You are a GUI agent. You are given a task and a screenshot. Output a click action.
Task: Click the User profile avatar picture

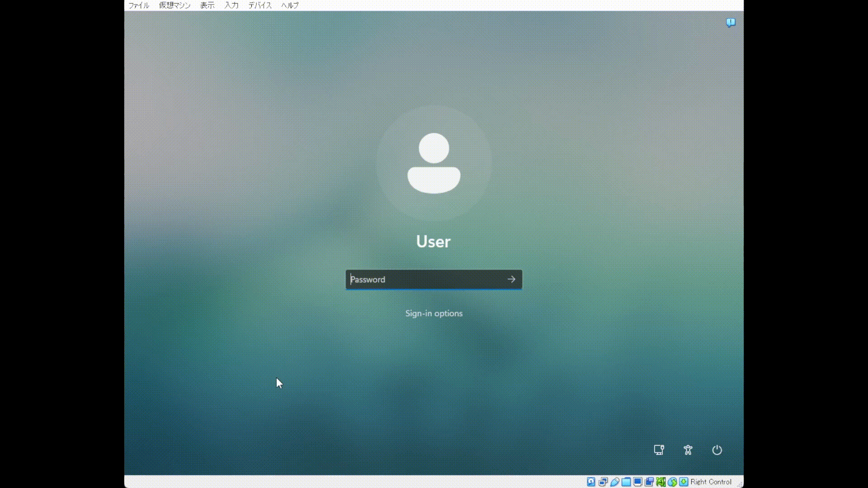click(434, 163)
